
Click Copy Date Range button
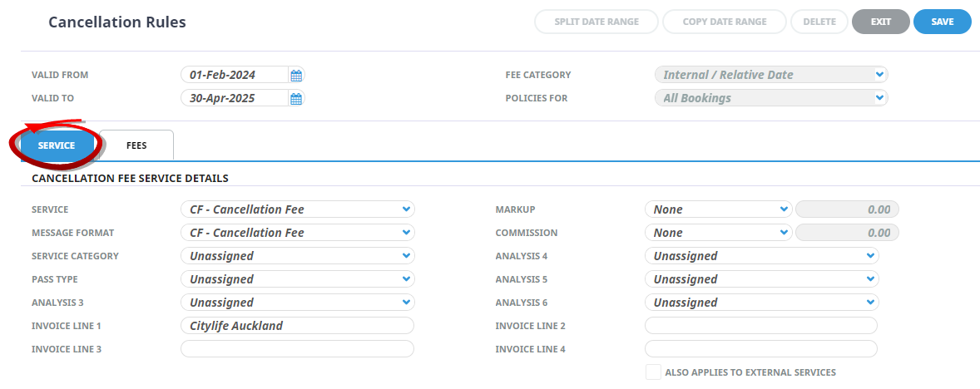pos(725,22)
